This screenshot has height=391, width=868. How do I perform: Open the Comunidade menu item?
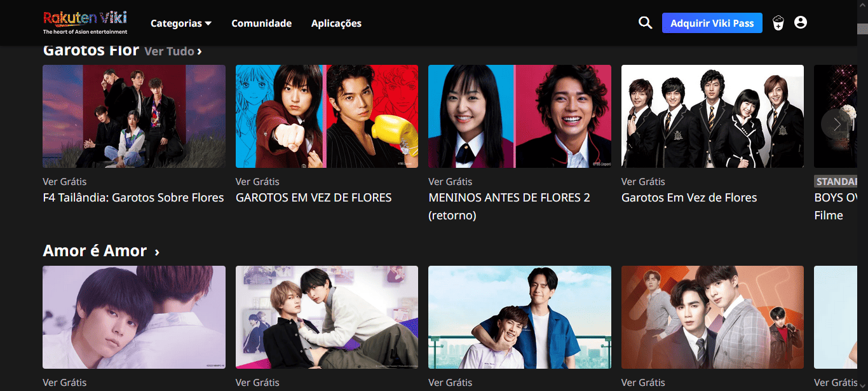(x=261, y=23)
